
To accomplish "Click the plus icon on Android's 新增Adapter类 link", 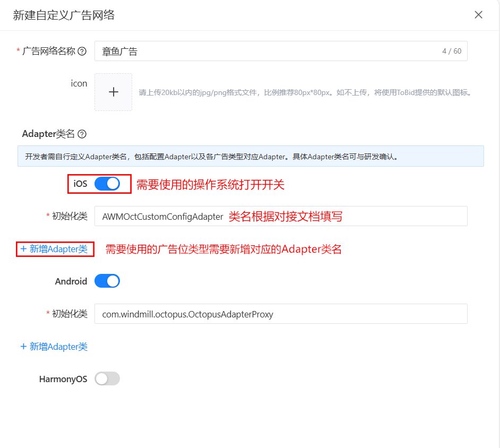I will (x=23, y=347).
